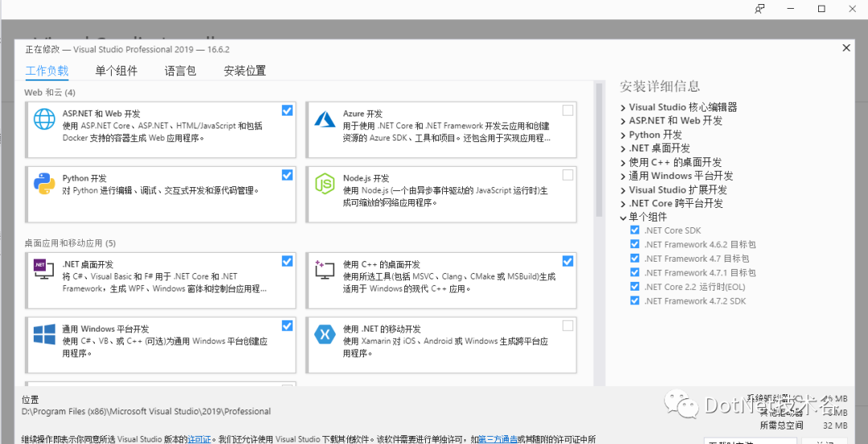Click the 通用 Windows 平台开发 logo icon
This screenshot has height=444, width=868.
pos(44,334)
